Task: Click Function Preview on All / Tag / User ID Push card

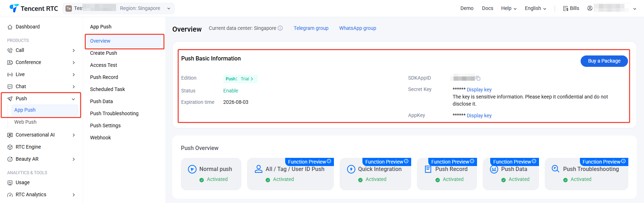Action: [309, 162]
